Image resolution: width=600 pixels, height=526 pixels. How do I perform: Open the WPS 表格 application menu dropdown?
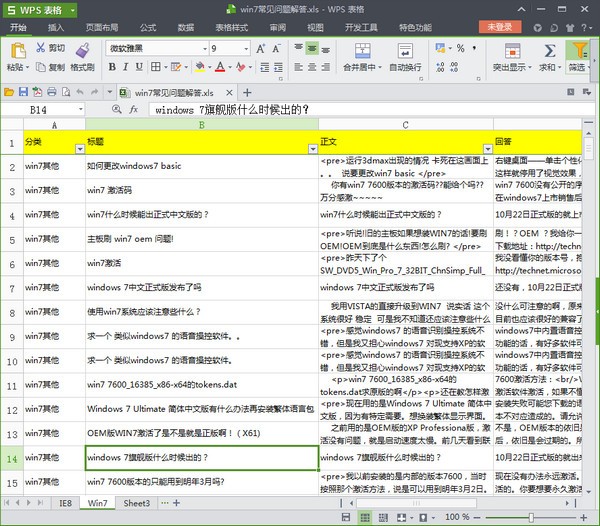coord(72,10)
